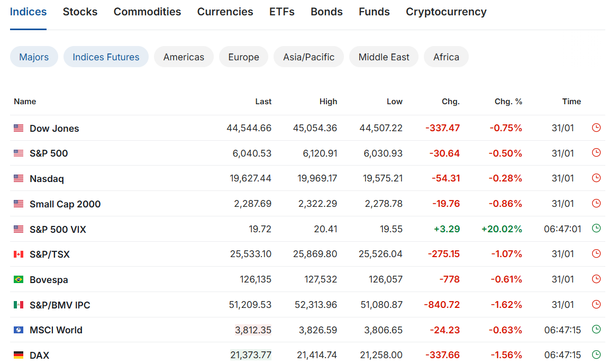
Task: Open the Small Cap 2000 link
Action: point(65,204)
